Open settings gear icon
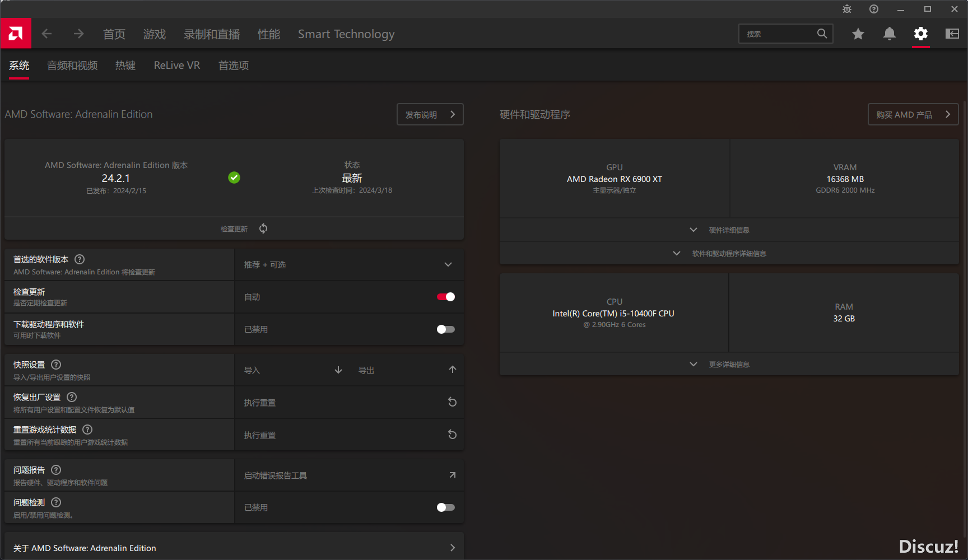 (920, 34)
